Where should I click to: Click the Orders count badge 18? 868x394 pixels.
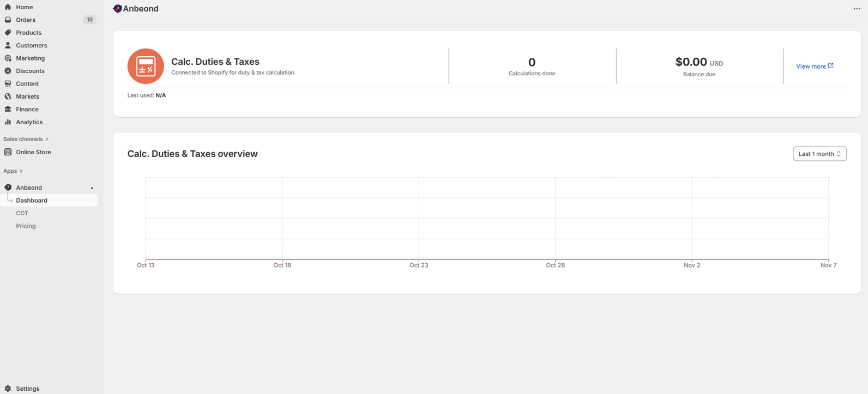89,20
